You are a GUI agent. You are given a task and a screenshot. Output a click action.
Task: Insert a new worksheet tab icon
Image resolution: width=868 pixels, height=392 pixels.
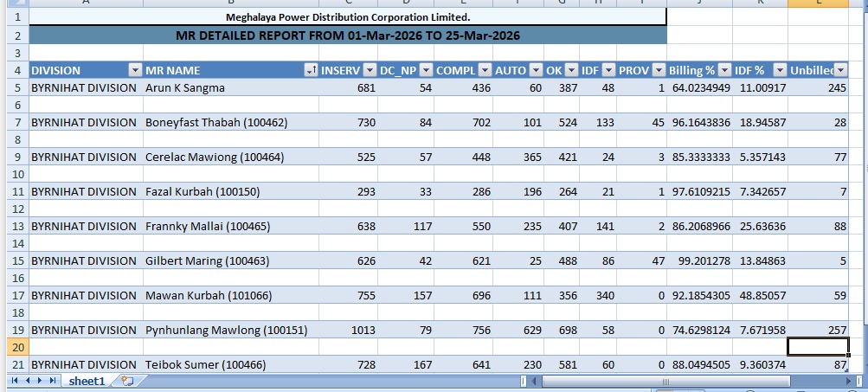tap(127, 381)
